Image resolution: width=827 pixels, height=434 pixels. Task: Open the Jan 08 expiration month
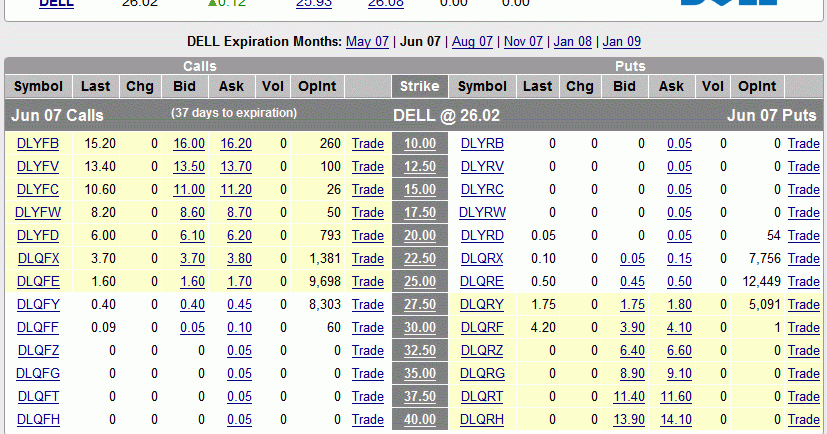[x=573, y=42]
